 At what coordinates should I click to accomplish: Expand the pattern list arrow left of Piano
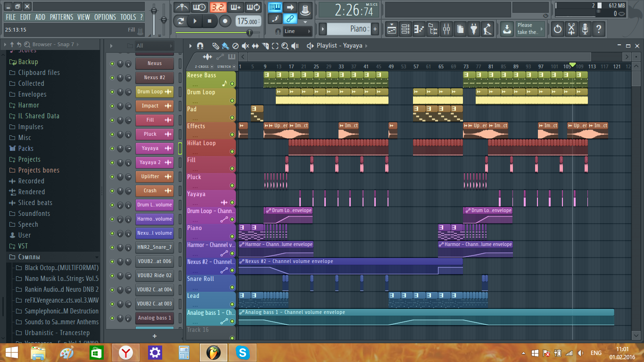pyautogui.click(x=322, y=29)
